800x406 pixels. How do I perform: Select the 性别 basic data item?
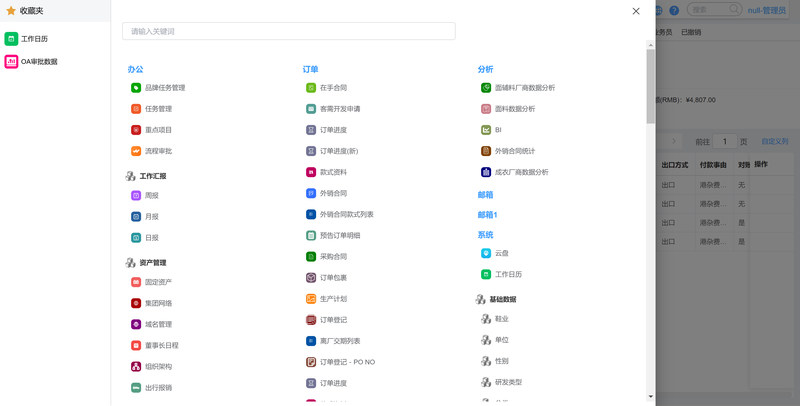[495, 361]
